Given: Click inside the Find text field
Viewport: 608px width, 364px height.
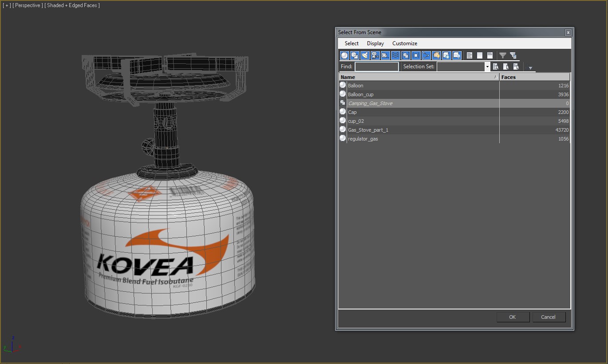Looking at the screenshot, I should tap(377, 67).
